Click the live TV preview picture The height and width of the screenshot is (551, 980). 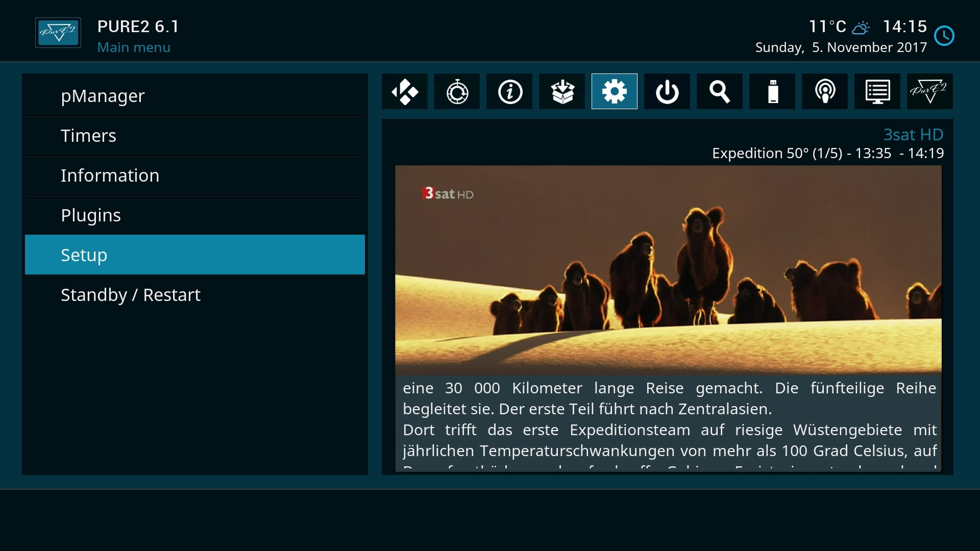point(668,270)
